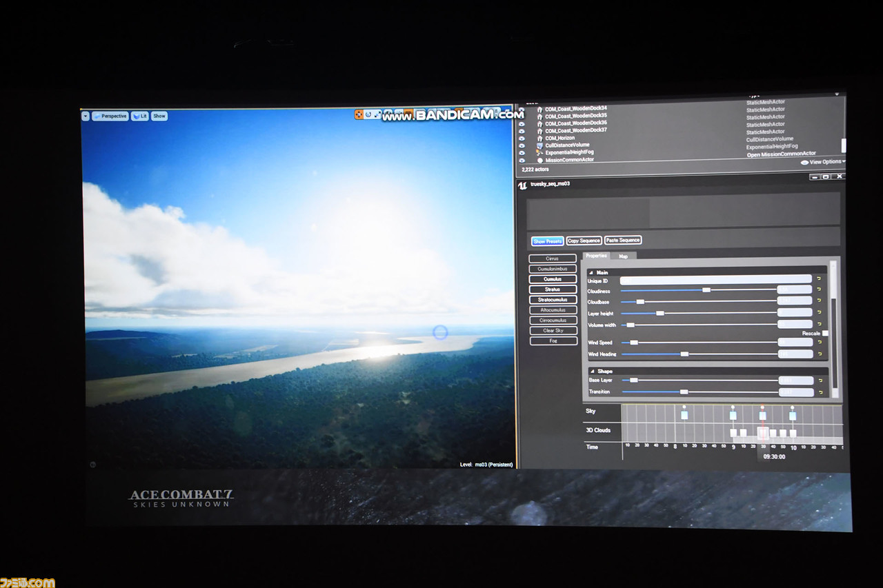Toggle visibility of COM_Coast_WoodenDock37

(x=522, y=131)
